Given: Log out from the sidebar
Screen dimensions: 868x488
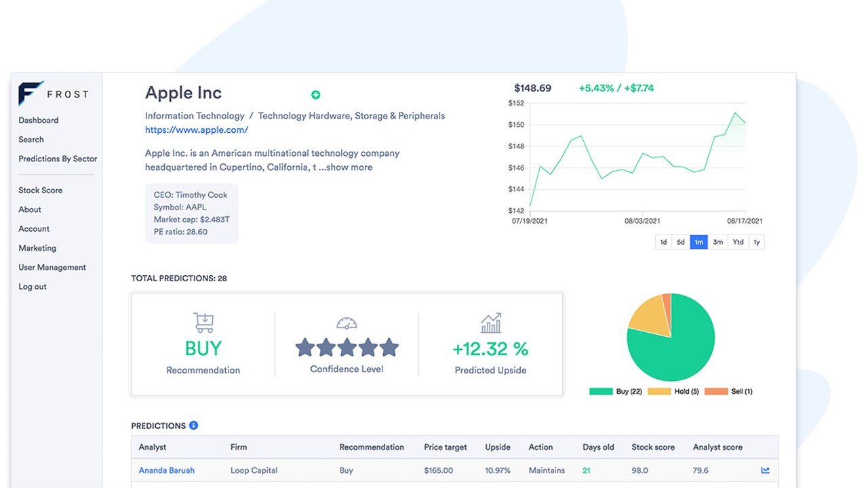Looking at the screenshot, I should [33, 287].
